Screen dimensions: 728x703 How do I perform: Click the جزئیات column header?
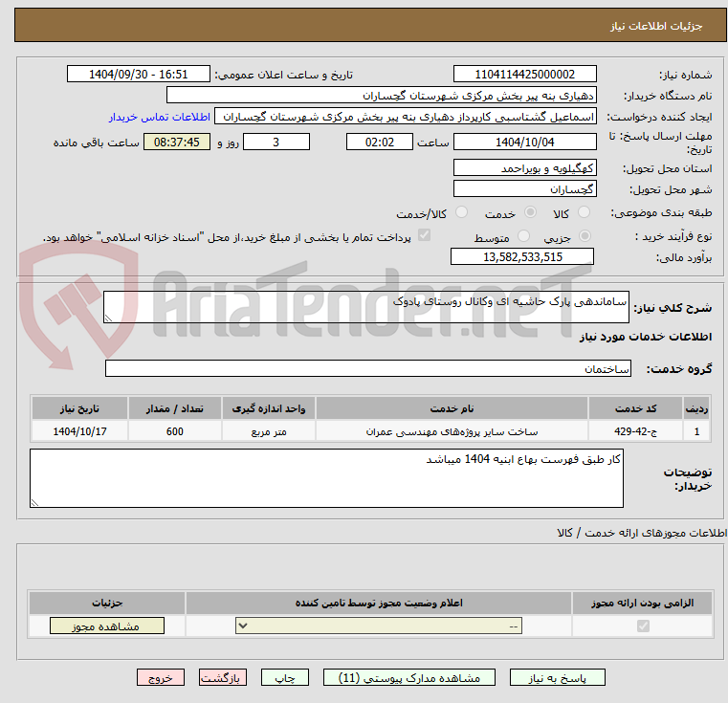pos(107,603)
